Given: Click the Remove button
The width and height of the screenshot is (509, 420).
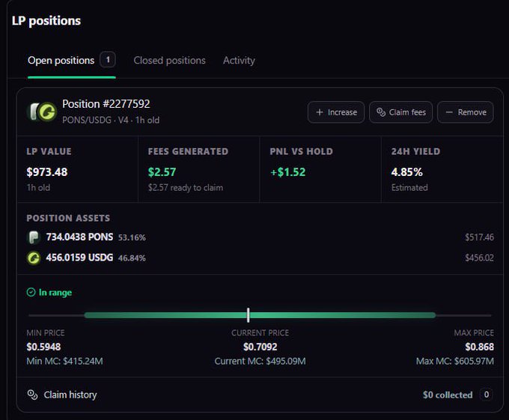Looking at the screenshot, I should tap(466, 112).
